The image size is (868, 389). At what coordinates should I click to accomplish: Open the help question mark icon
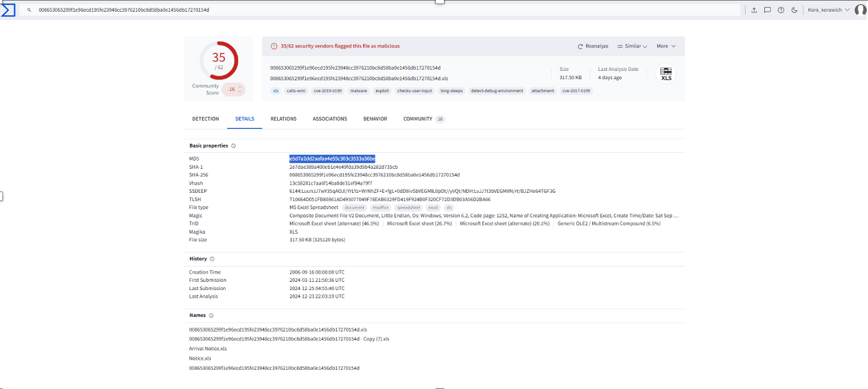pos(781,10)
